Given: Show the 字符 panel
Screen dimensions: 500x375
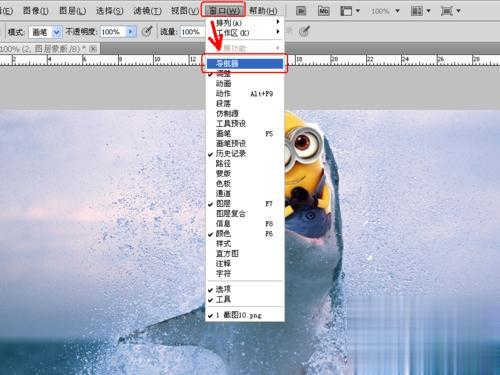Looking at the screenshot, I should [x=245, y=274].
